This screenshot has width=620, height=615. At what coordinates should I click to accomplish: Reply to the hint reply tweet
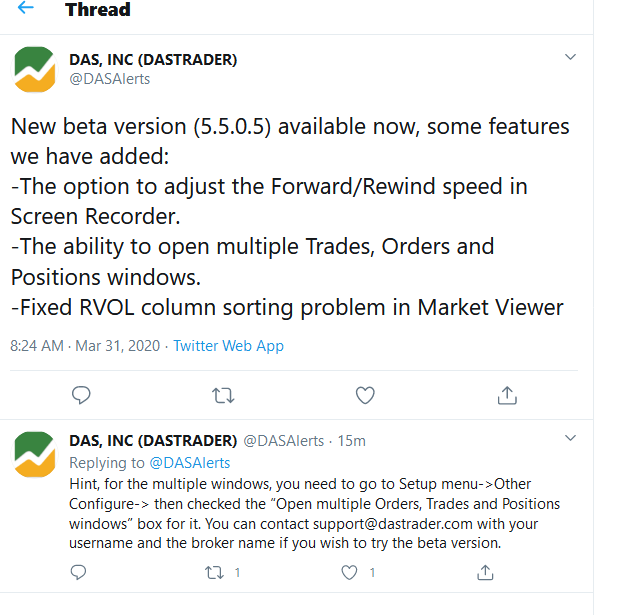[81, 573]
